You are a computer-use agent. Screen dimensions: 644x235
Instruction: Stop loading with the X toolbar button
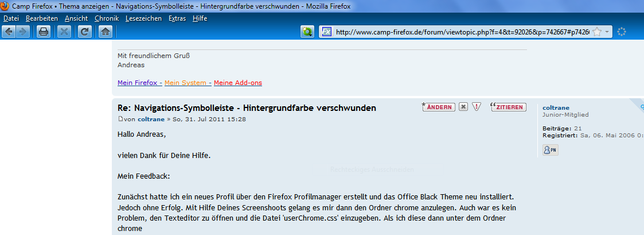pyautogui.click(x=64, y=32)
